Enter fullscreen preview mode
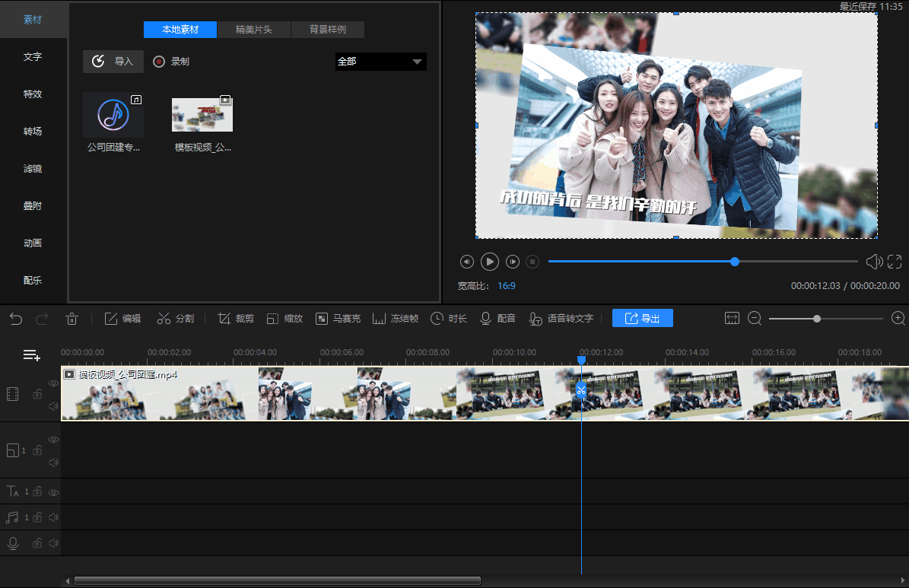909x588 pixels. pos(895,262)
